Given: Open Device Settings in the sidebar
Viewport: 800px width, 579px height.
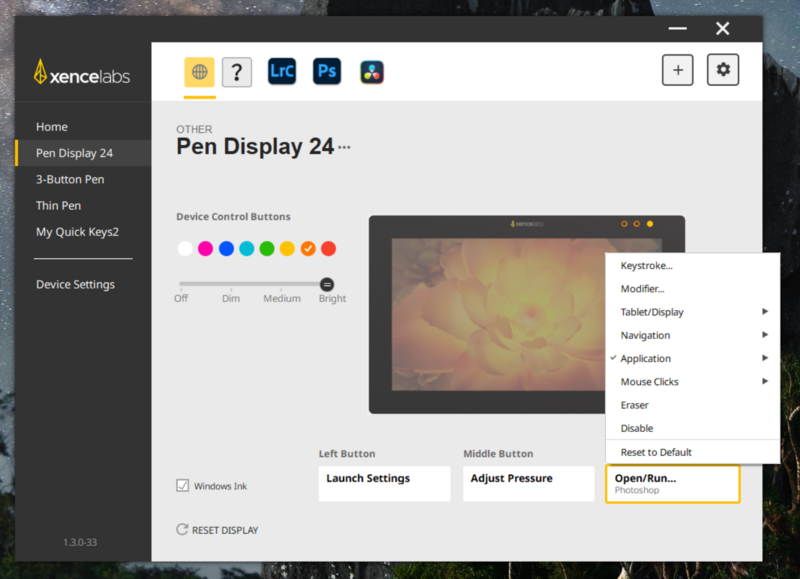Looking at the screenshot, I should (83, 285).
